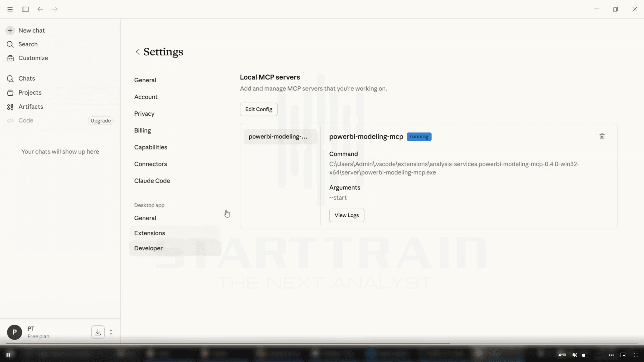Open General under Desktop app
The width and height of the screenshot is (644, 362).
coord(145,218)
